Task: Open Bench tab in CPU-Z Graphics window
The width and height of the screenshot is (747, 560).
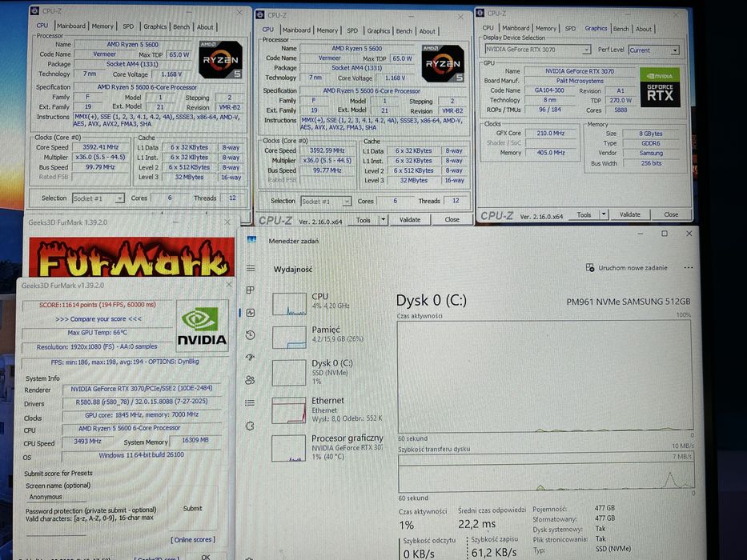Action: [x=620, y=29]
